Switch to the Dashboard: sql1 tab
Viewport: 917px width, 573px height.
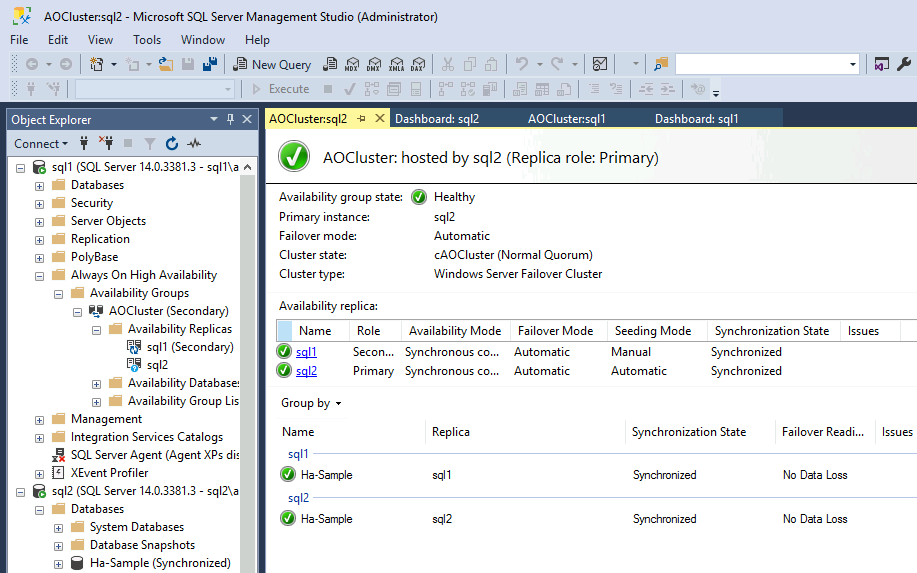tap(696, 119)
